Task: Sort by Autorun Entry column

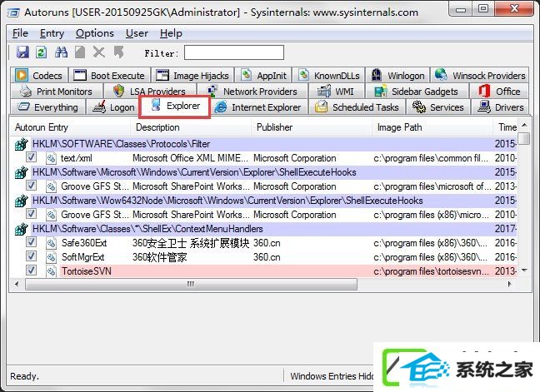Action: (x=71, y=127)
